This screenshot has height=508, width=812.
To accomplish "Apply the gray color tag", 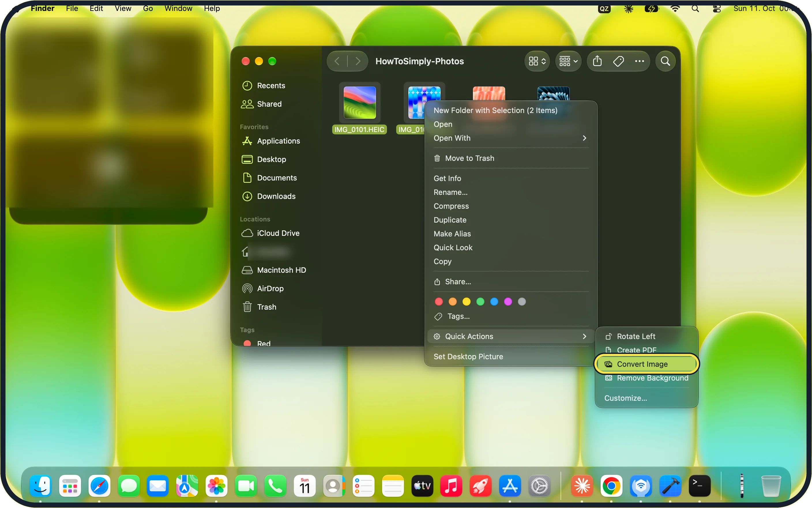I will click(x=522, y=302).
